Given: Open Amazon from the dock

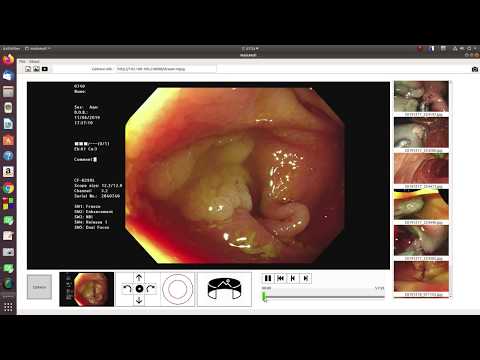Looking at the screenshot, I should click(x=8, y=172).
